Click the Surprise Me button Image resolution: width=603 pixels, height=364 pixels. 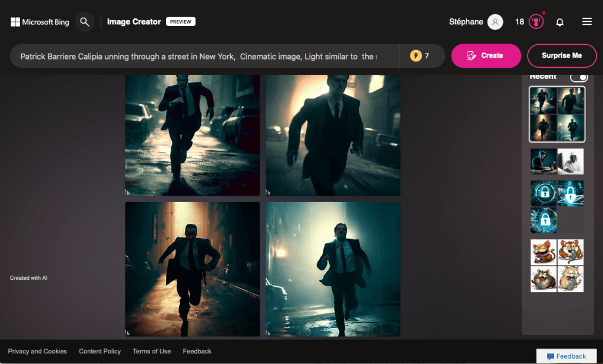[562, 56]
